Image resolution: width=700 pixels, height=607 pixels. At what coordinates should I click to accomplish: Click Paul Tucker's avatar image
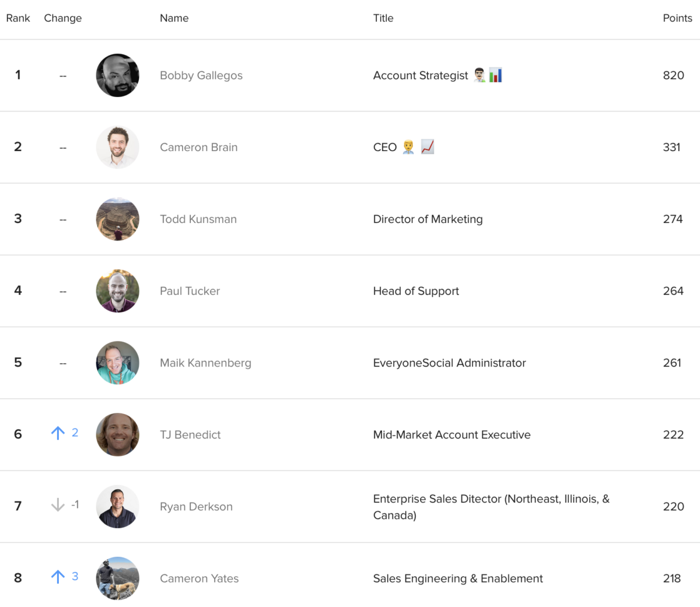[117, 291]
